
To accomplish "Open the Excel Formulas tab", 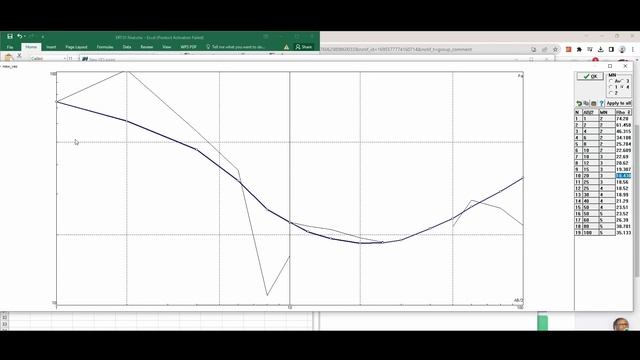I will point(105,47).
